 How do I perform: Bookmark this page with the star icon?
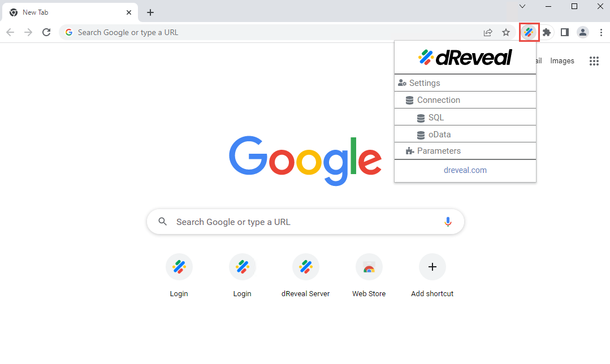tap(506, 32)
